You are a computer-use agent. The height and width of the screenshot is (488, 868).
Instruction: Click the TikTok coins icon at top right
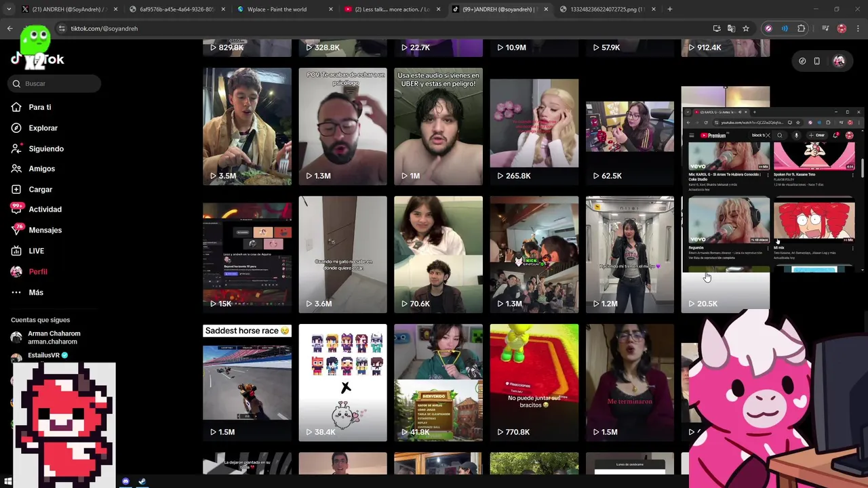802,61
